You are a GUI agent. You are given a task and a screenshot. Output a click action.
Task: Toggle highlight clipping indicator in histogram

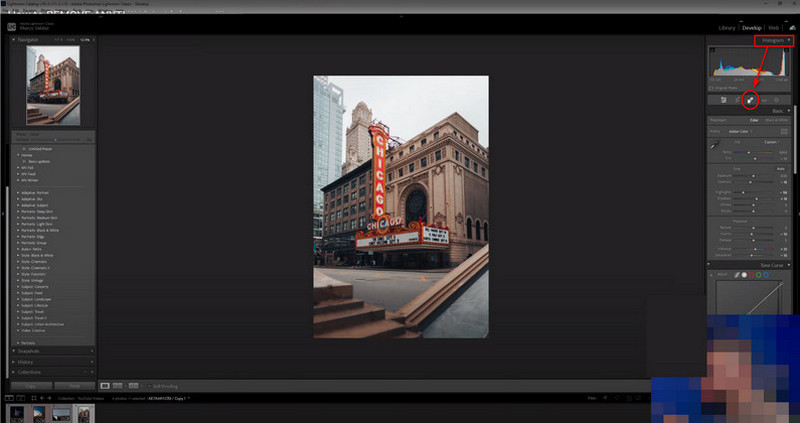787,50
